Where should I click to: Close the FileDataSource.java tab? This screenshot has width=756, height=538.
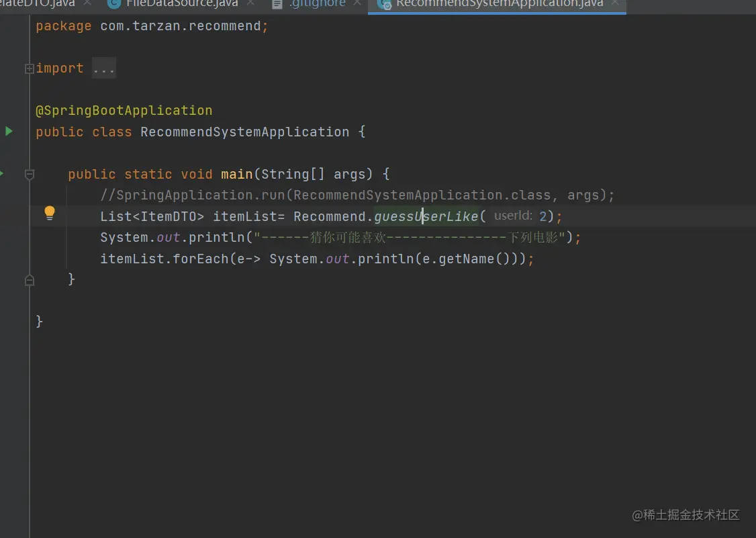pos(250,3)
